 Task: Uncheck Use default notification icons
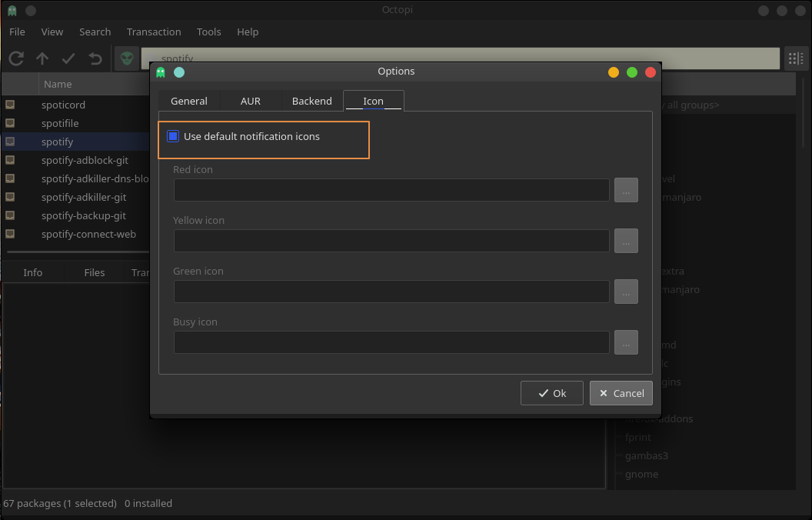click(173, 137)
